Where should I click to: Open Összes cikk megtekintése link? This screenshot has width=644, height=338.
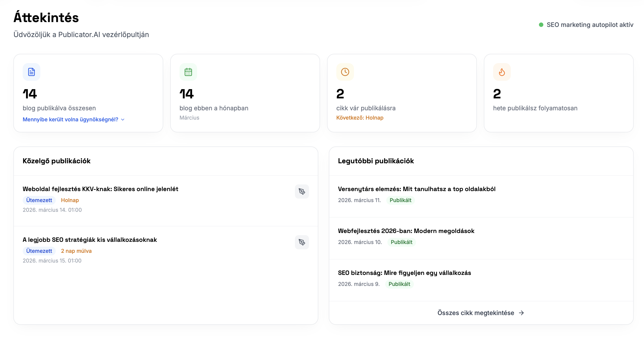tap(476, 313)
